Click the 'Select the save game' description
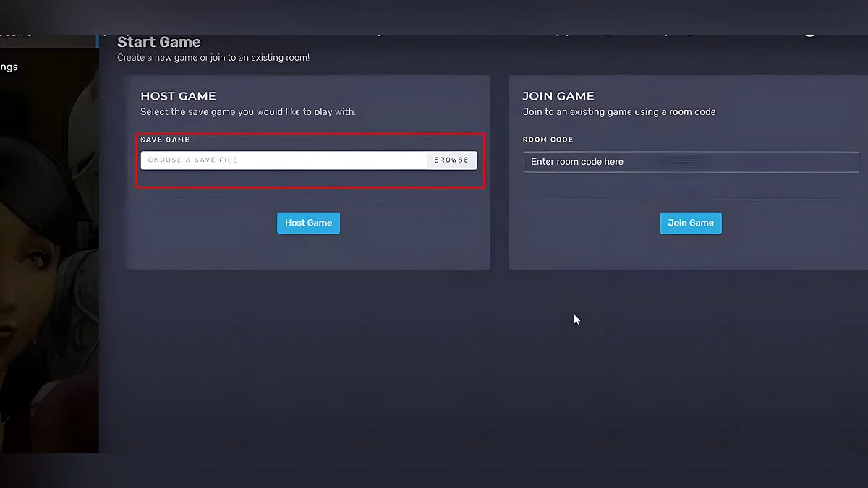This screenshot has width=868, height=488. tap(248, 112)
